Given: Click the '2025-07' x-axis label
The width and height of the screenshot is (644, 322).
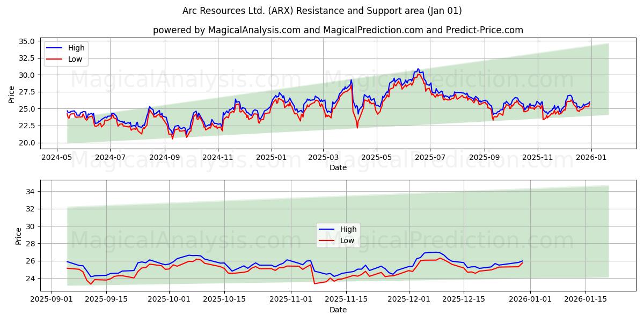Looking at the screenshot, I should click(x=430, y=158).
